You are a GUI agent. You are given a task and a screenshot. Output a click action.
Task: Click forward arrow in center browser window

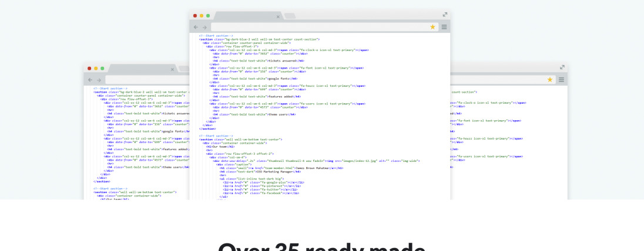click(204, 27)
